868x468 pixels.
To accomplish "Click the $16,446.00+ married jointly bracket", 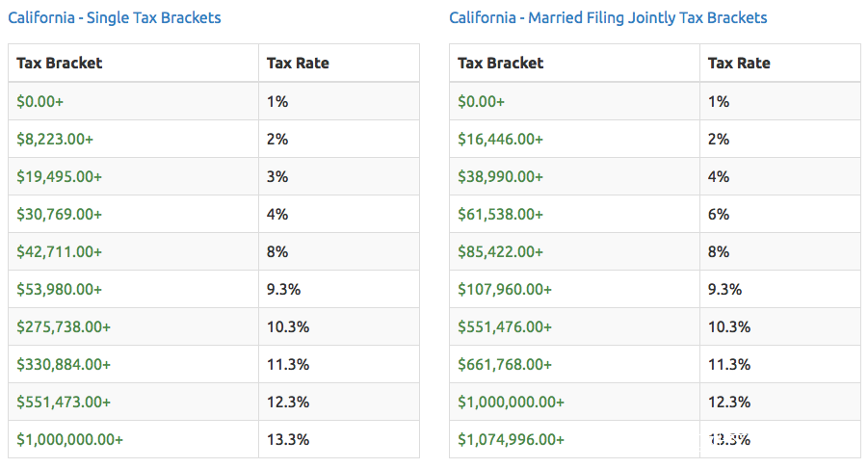I will (x=500, y=139).
